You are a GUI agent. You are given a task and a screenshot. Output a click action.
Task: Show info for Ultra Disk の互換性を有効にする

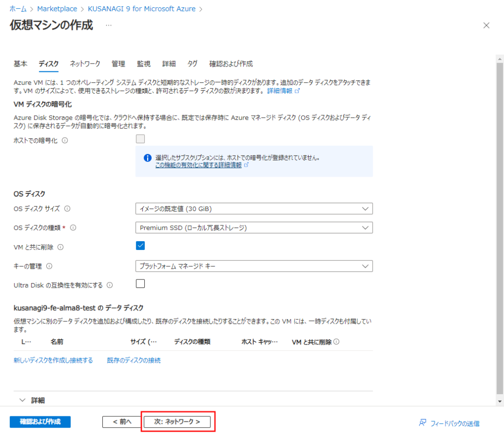click(110, 285)
